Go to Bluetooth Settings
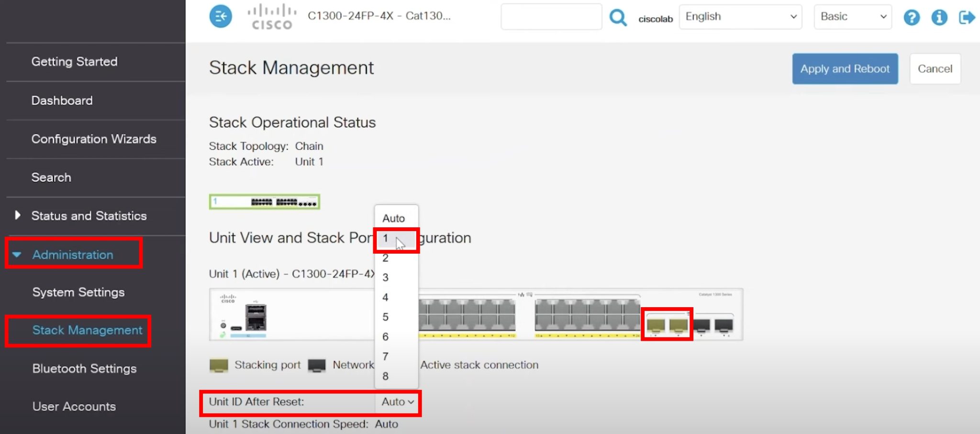This screenshot has width=980, height=434. tap(84, 368)
